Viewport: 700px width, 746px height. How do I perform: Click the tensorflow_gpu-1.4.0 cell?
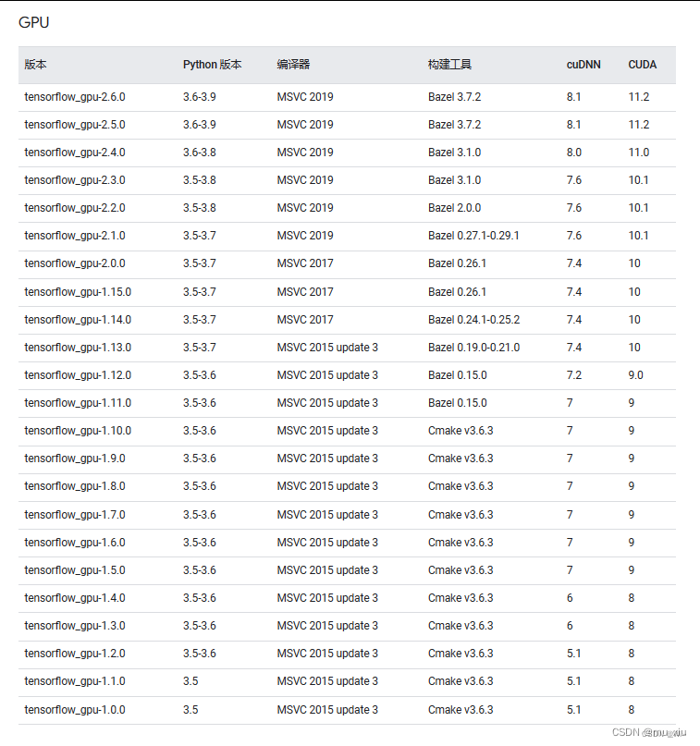(75, 598)
